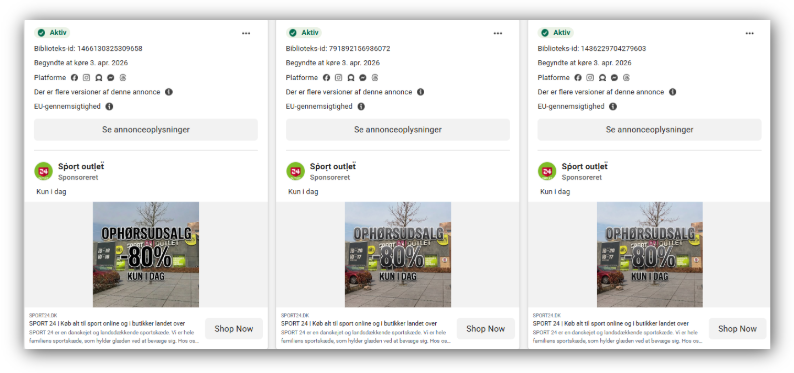Click Audience Network icon in middle ad card
The image size is (794, 373).
(350, 78)
